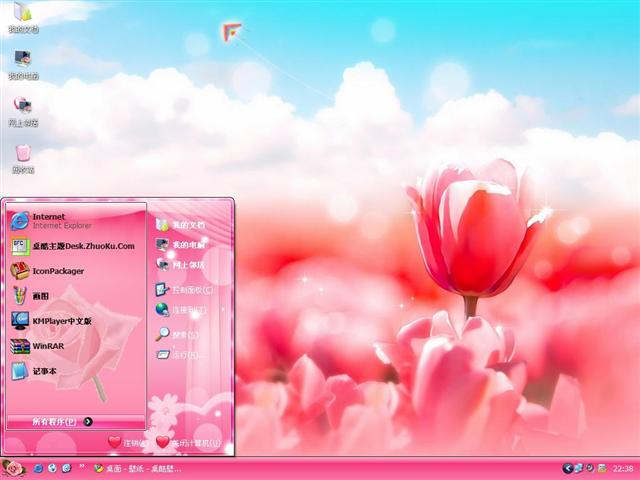Expand quick launch overflow chevron
640x480 pixels.
(x=82, y=467)
